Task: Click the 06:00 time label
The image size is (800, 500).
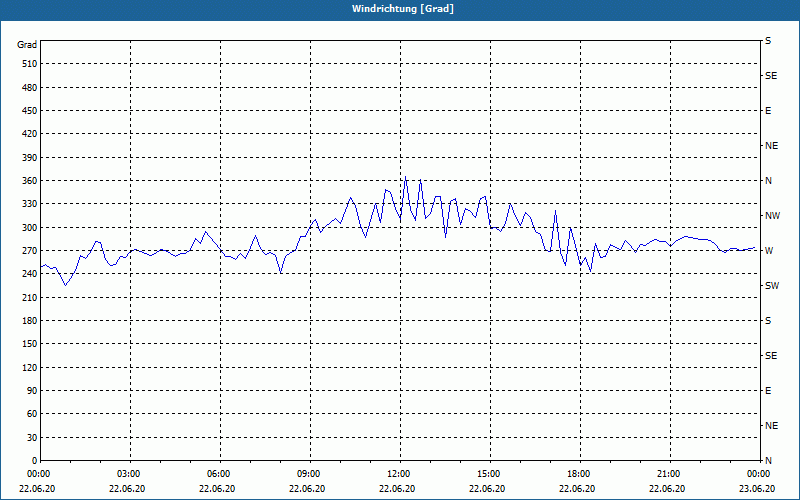Action: coord(220,474)
